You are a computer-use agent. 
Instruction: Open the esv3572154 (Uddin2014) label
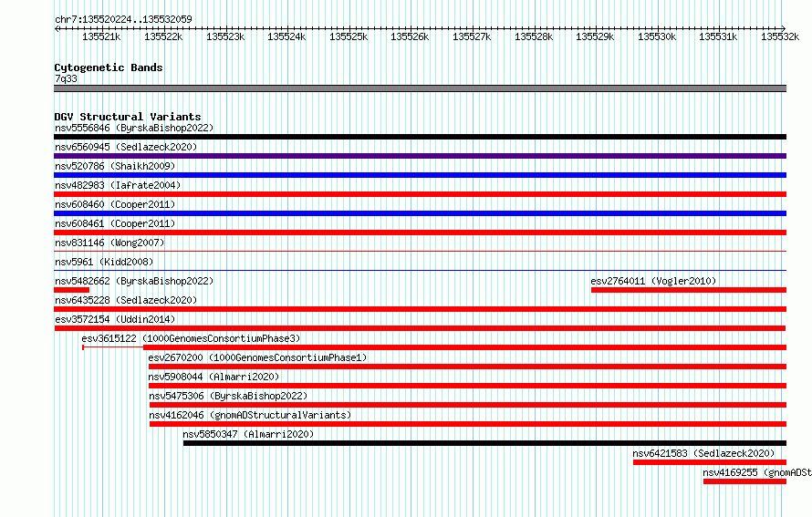[x=115, y=319]
